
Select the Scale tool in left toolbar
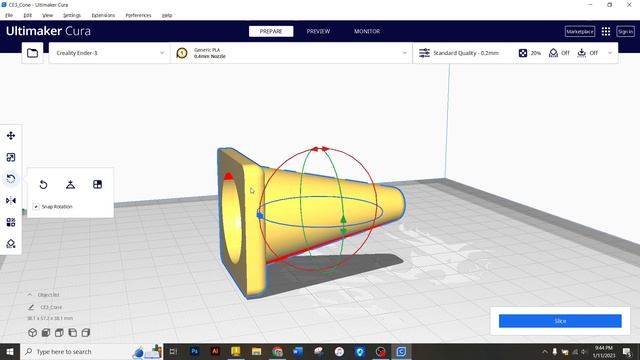point(11,158)
